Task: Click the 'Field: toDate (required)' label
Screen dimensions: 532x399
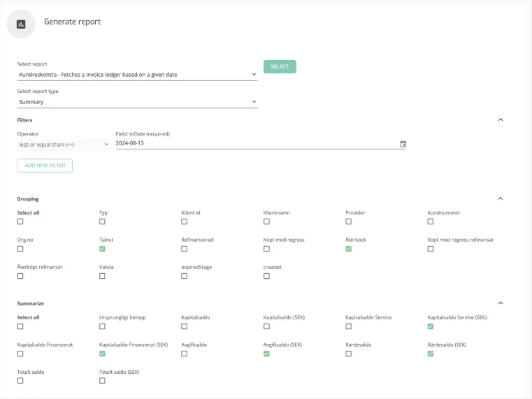Action: [x=143, y=134]
